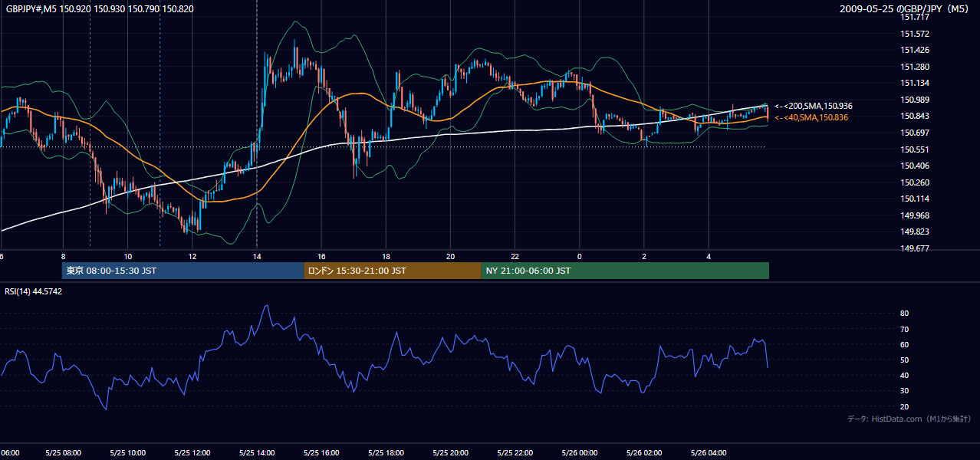Screen dimensions: 980x460
Task: Click the RSI scale level 20
Action: point(904,406)
